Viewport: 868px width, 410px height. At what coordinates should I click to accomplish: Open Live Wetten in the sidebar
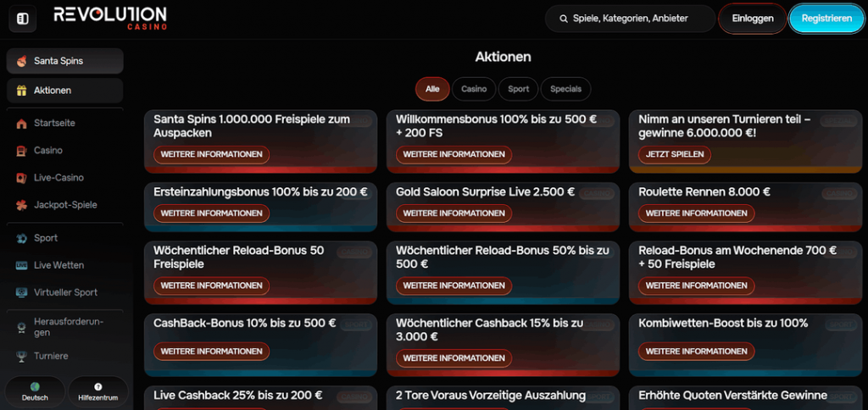click(x=58, y=266)
